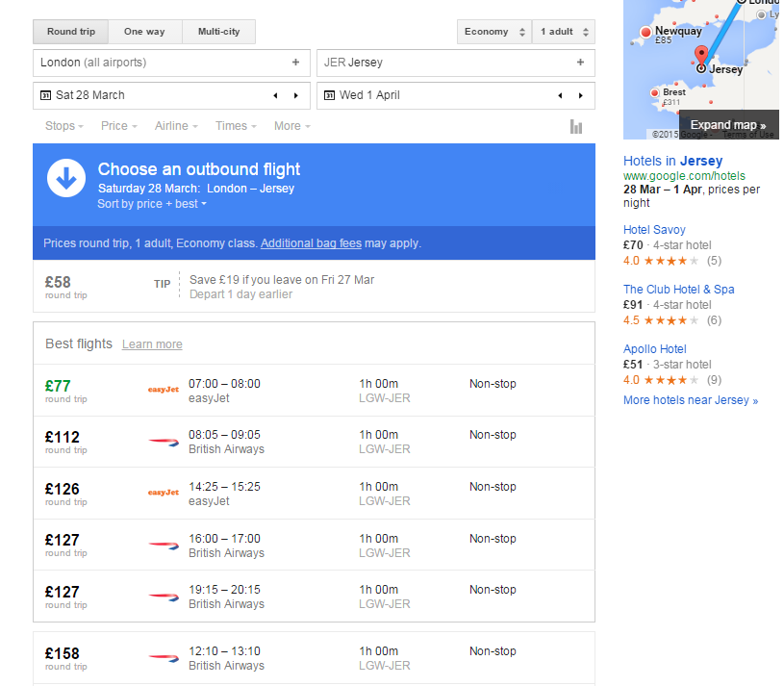Click the Wed 1 April return date field
This screenshot has height=686, width=784.
(x=456, y=95)
